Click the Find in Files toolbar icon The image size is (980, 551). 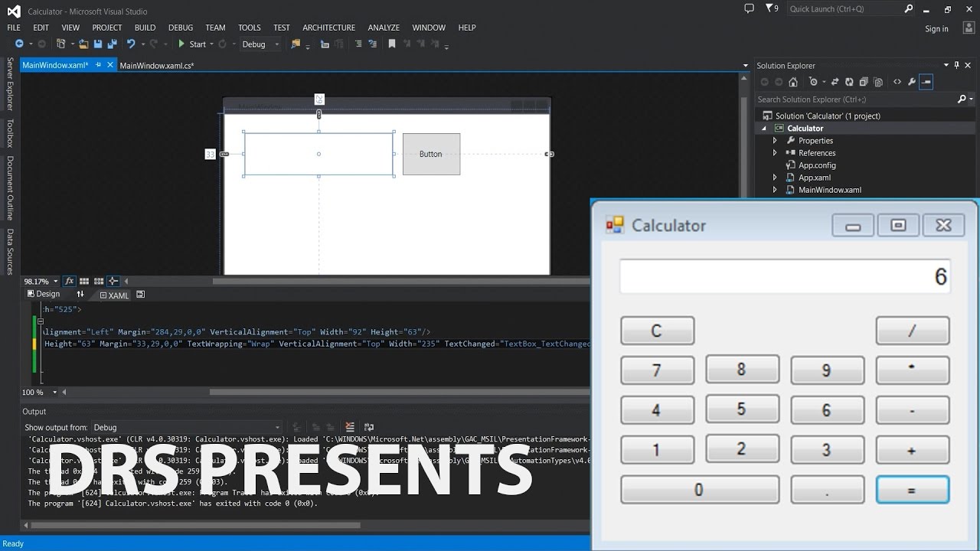coord(296,44)
